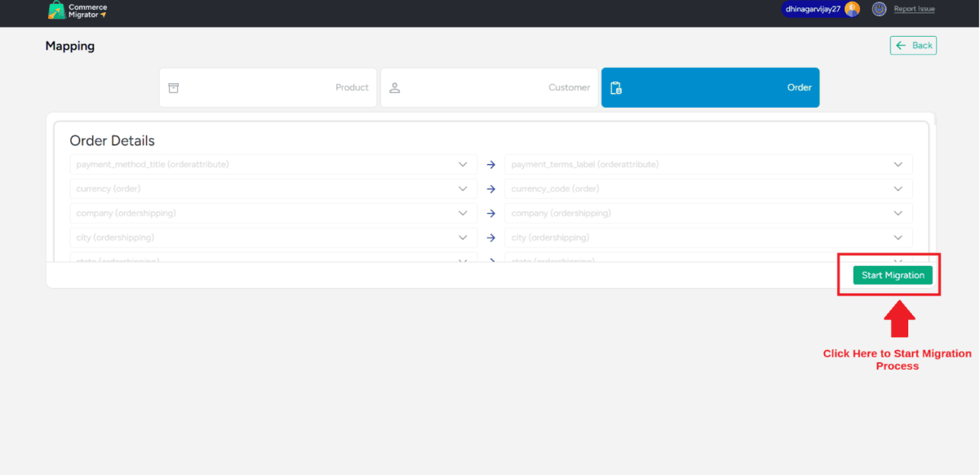Expand the payment_method_title source dropdown
980x475 pixels.
point(463,165)
